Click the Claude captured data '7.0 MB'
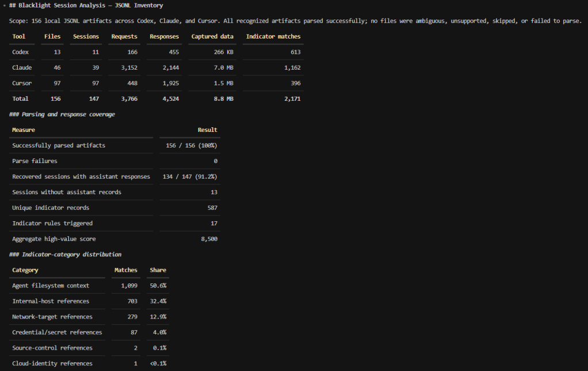588x371 pixels. coord(223,67)
